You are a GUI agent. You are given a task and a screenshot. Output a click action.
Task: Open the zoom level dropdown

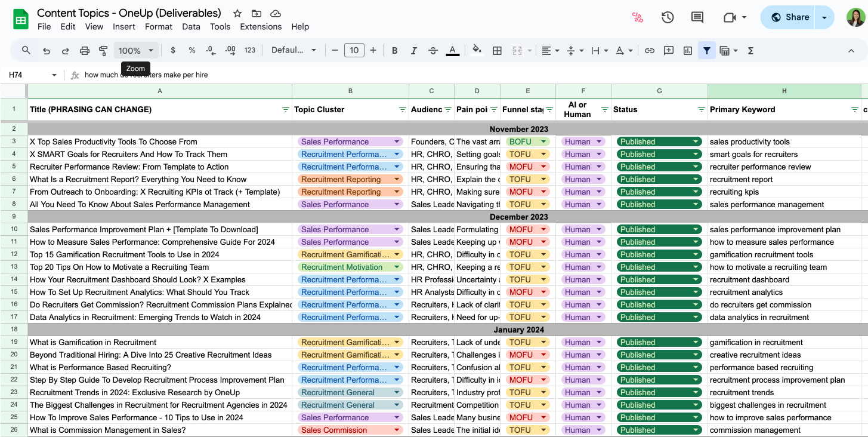tap(137, 51)
